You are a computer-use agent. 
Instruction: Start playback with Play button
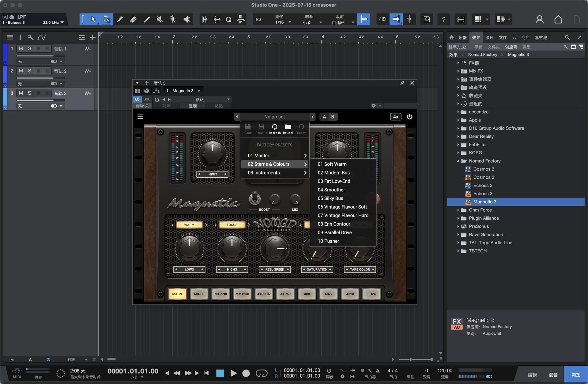[233, 373]
